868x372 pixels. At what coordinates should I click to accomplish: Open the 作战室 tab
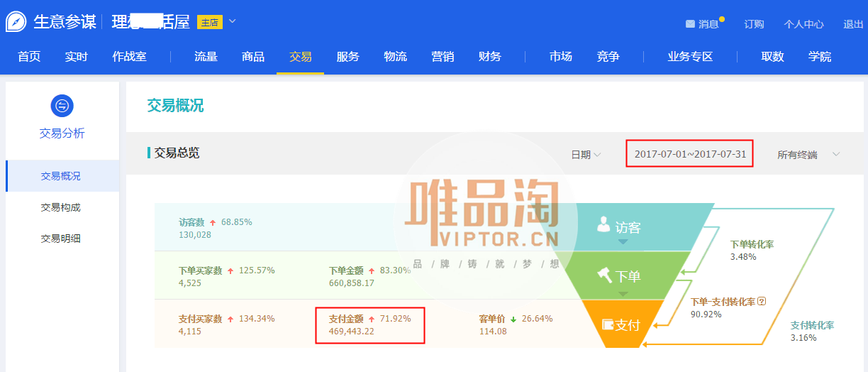pyautogui.click(x=129, y=57)
